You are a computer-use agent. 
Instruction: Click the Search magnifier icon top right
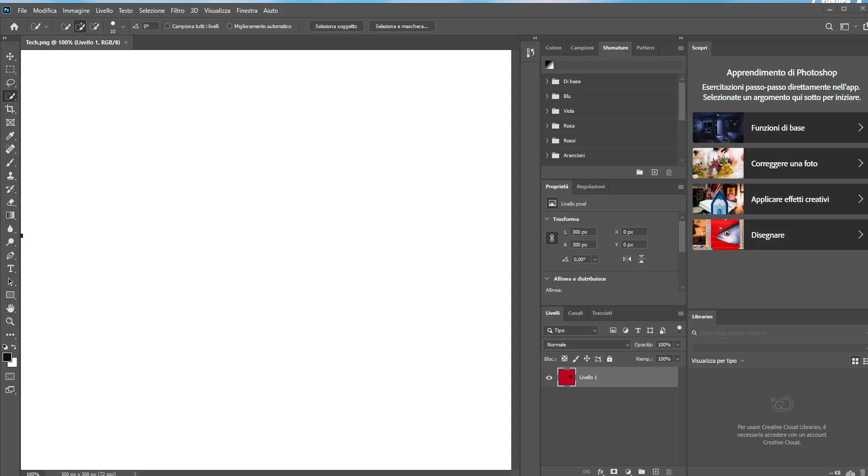[x=829, y=27]
